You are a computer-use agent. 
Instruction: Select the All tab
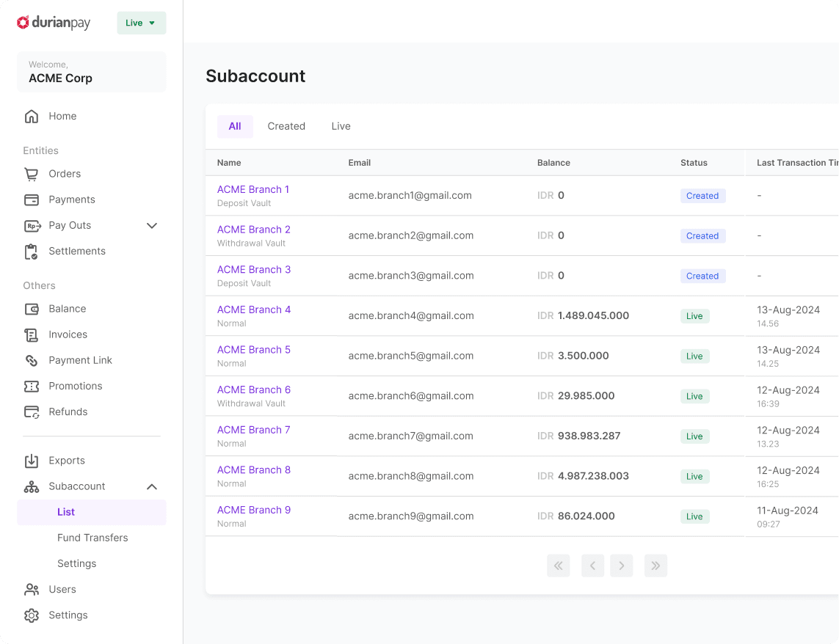[235, 126]
